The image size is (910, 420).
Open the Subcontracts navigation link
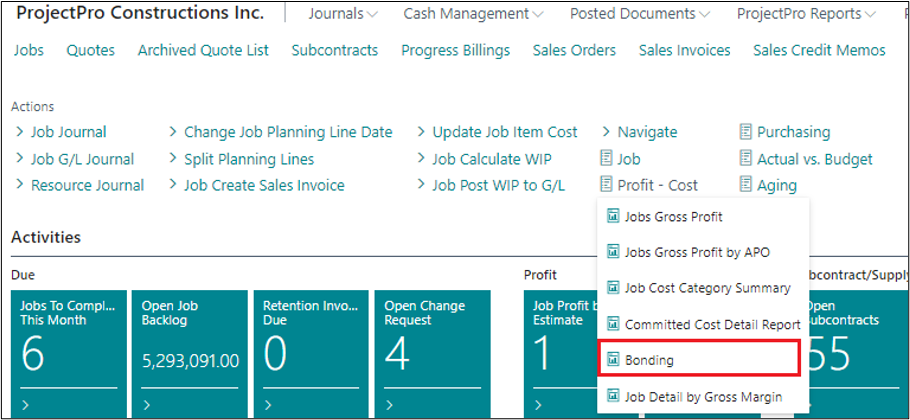tap(334, 50)
